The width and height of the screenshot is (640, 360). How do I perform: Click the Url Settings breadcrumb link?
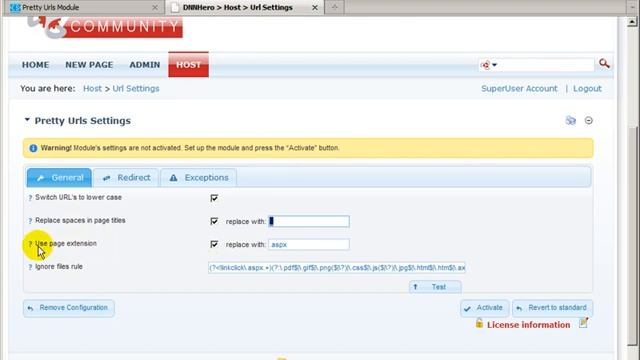click(x=136, y=89)
